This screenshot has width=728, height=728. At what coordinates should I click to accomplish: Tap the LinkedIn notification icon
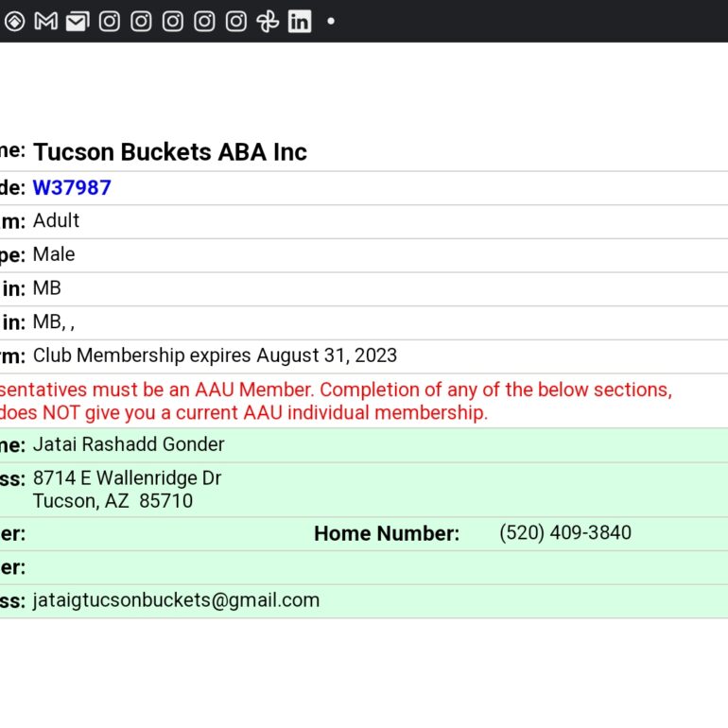coord(300,22)
